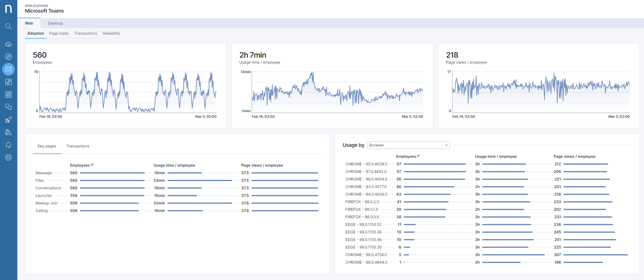Switch to the Desktop tab

point(55,23)
